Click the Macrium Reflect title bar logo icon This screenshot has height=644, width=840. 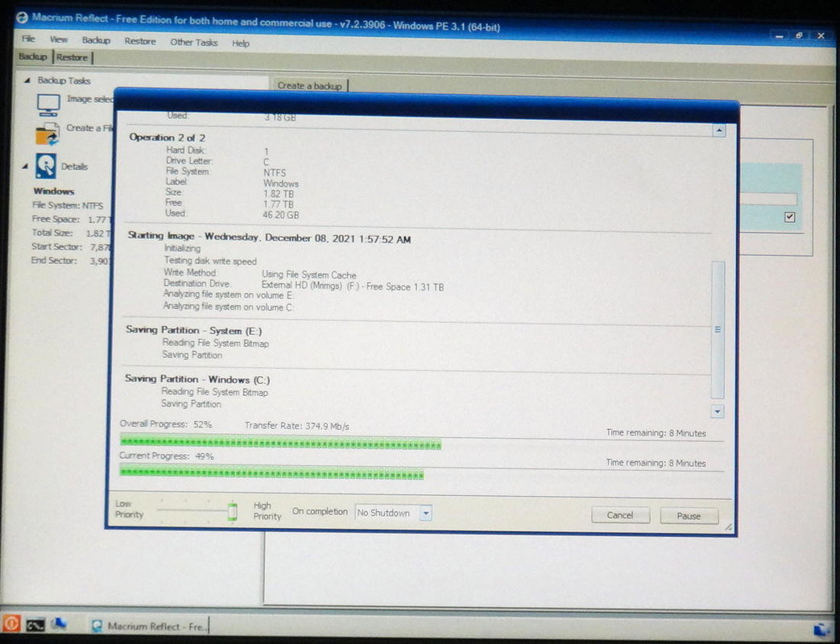click(x=22, y=17)
